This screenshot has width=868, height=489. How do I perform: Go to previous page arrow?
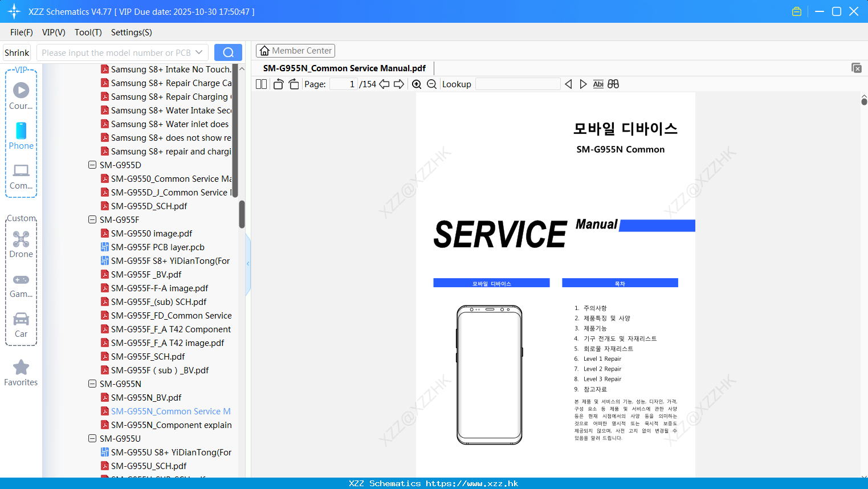pyautogui.click(x=384, y=84)
